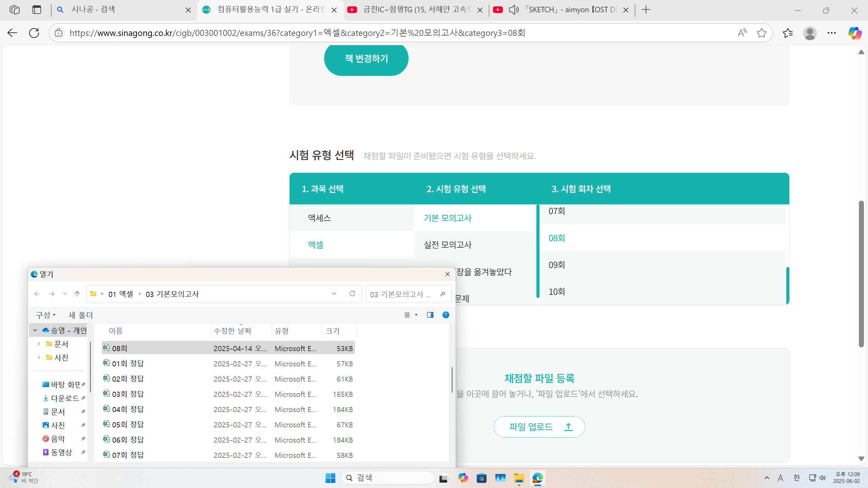Add page to favorites star icon
868x488 pixels.
pos(762,33)
